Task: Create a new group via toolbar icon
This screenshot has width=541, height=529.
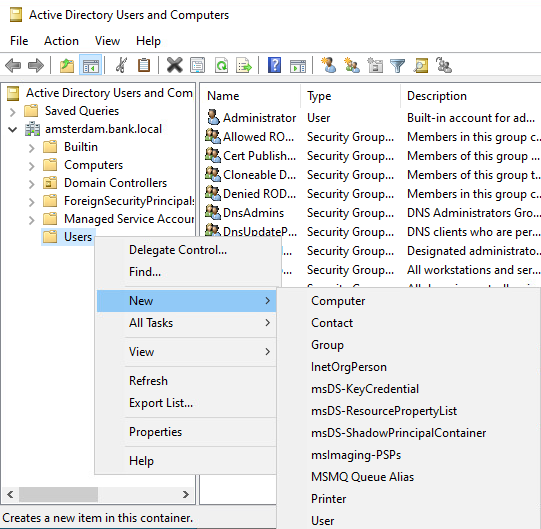Action: coord(352,65)
